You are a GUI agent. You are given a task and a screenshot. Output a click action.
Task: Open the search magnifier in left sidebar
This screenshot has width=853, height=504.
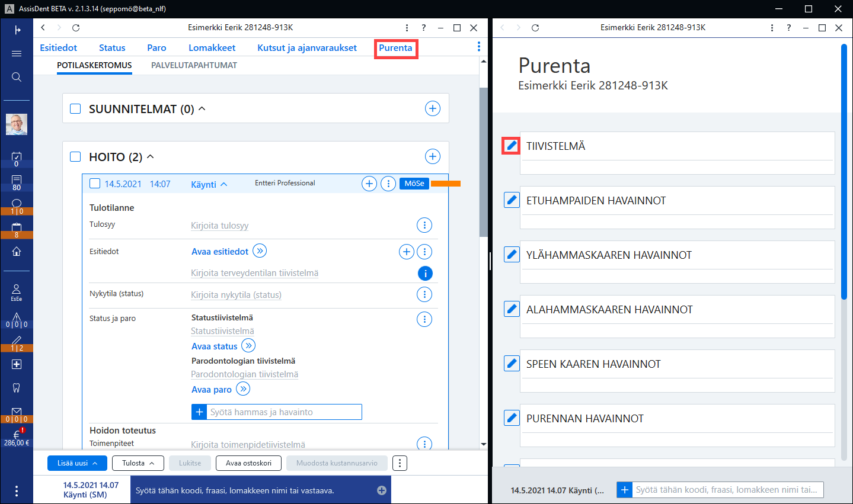point(17,77)
